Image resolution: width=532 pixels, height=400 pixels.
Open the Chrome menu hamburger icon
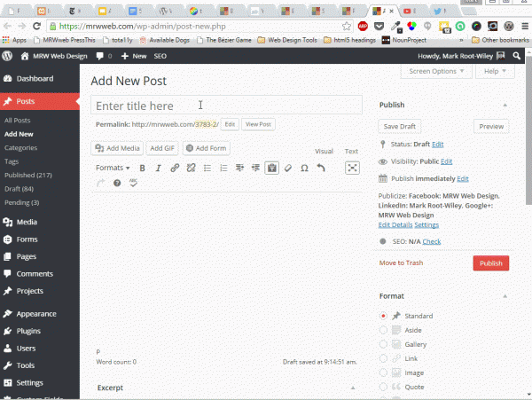pos(525,26)
